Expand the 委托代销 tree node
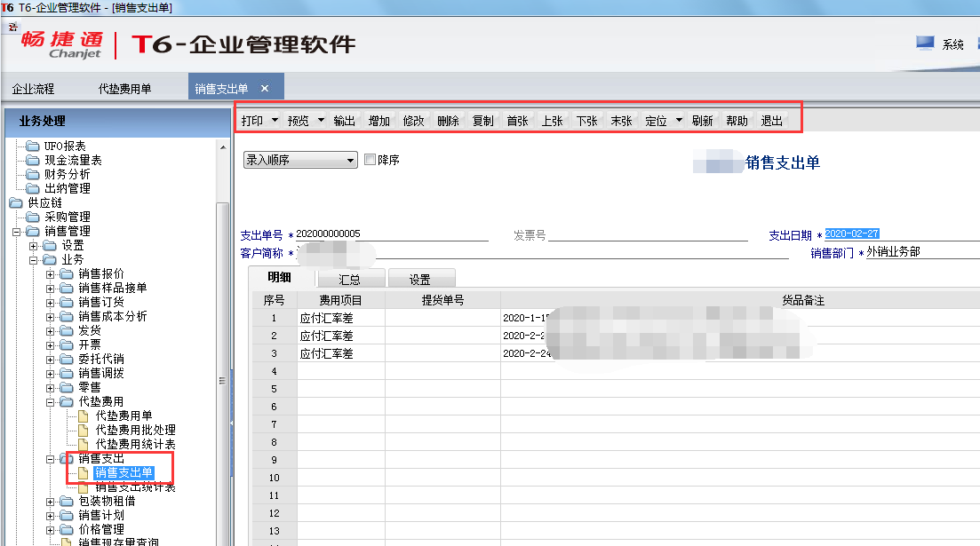 coord(50,360)
